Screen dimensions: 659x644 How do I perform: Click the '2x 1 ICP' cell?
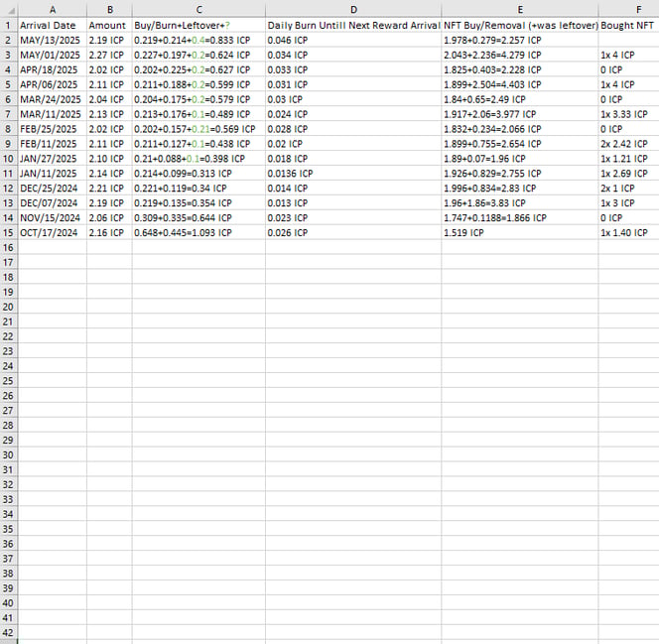tap(629, 189)
